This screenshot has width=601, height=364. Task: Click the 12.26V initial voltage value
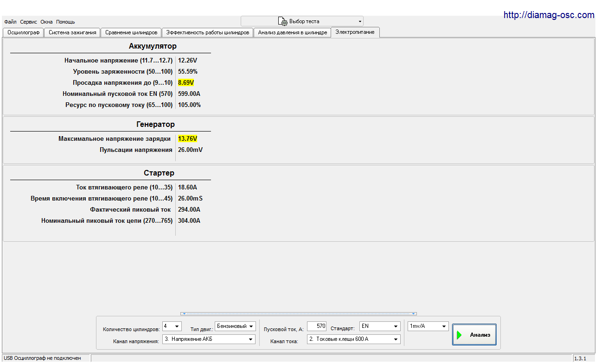[x=187, y=61]
